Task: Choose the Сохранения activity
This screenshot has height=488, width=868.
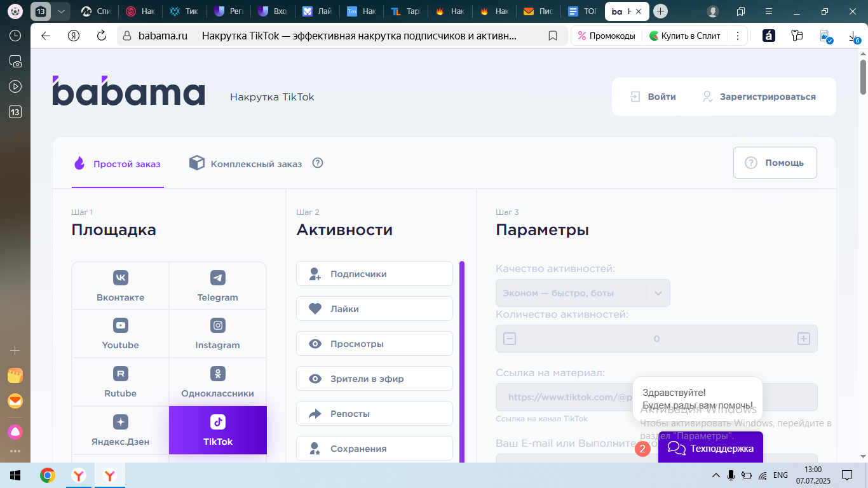Action: (x=374, y=449)
